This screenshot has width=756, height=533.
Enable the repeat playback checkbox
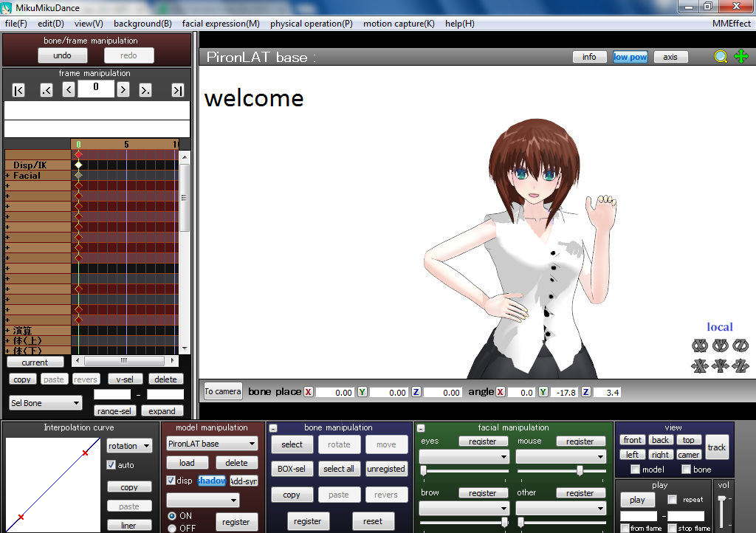pyautogui.click(x=671, y=499)
